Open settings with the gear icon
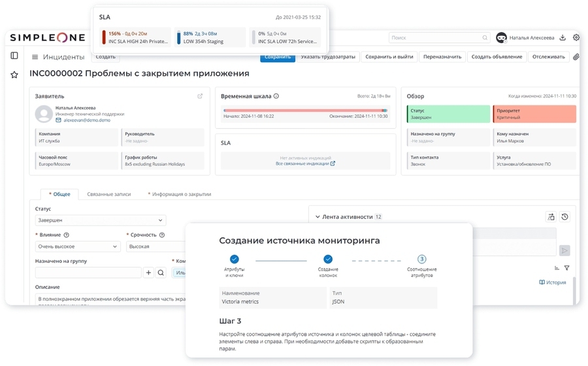 click(576, 38)
